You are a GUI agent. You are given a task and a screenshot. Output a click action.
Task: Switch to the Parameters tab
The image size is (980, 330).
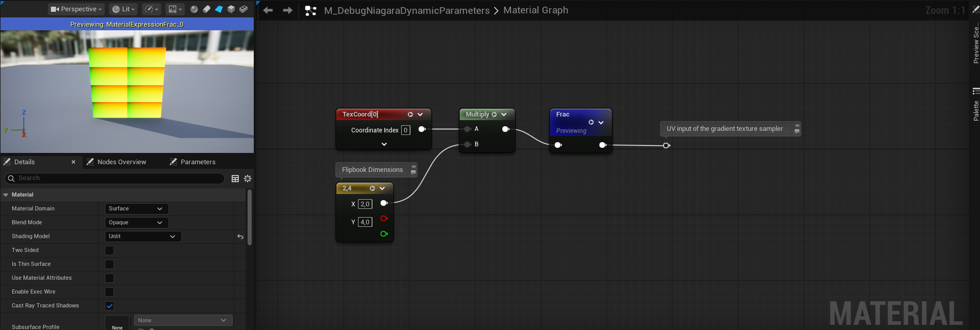tap(198, 162)
